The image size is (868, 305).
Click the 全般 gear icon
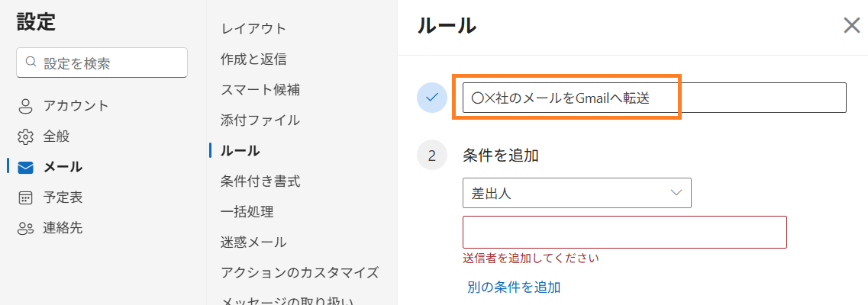(x=26, y=136)
